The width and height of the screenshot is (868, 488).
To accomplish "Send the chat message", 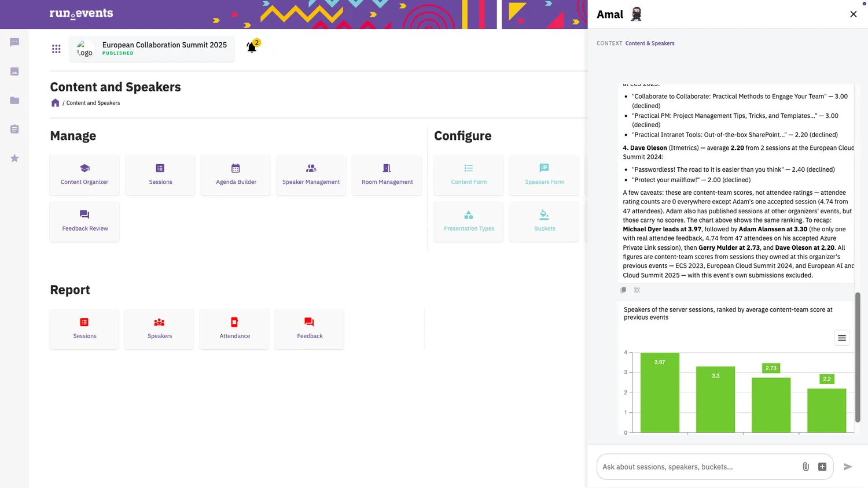I will (848, 467).
